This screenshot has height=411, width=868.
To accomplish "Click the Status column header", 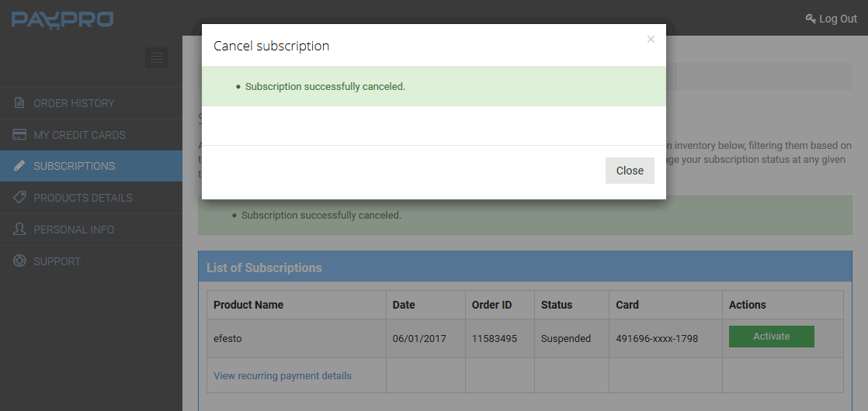I will (x=557, y=305).
